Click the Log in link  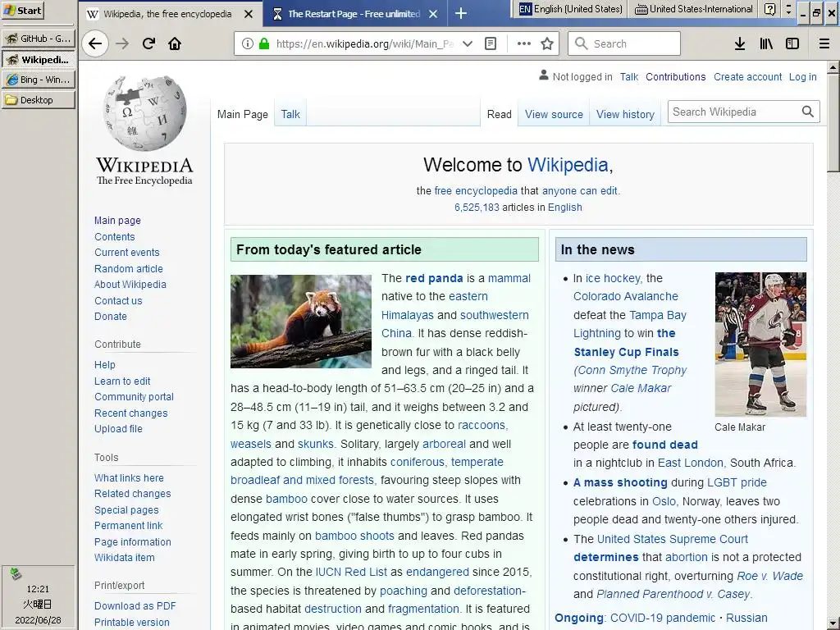[x=802, y=76]
